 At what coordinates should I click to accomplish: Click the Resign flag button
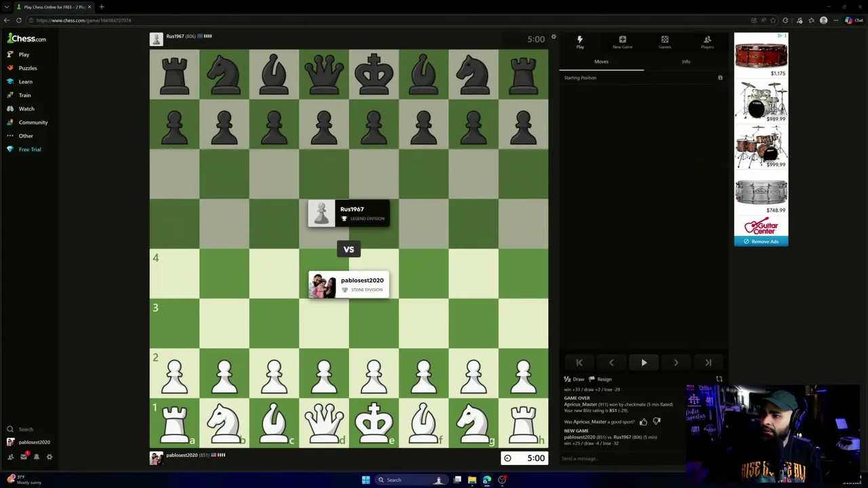[x=600, y=380]
